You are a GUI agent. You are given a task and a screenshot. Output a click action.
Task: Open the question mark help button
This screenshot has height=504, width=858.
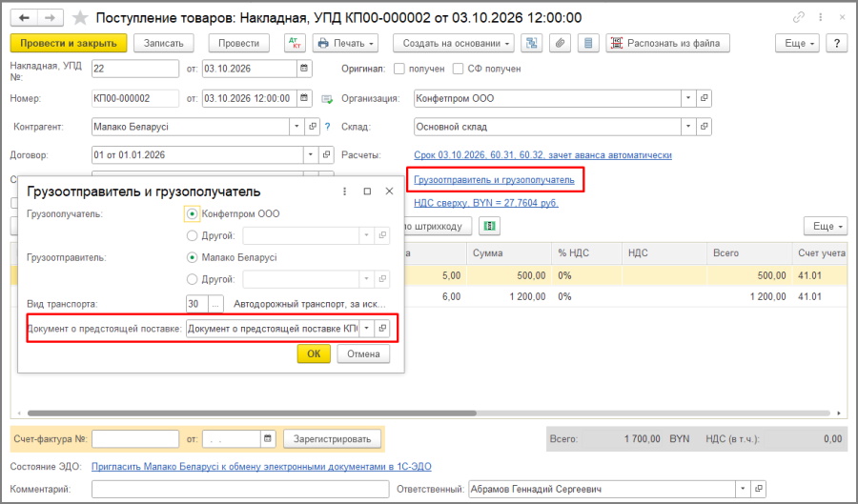pos(837,43)
